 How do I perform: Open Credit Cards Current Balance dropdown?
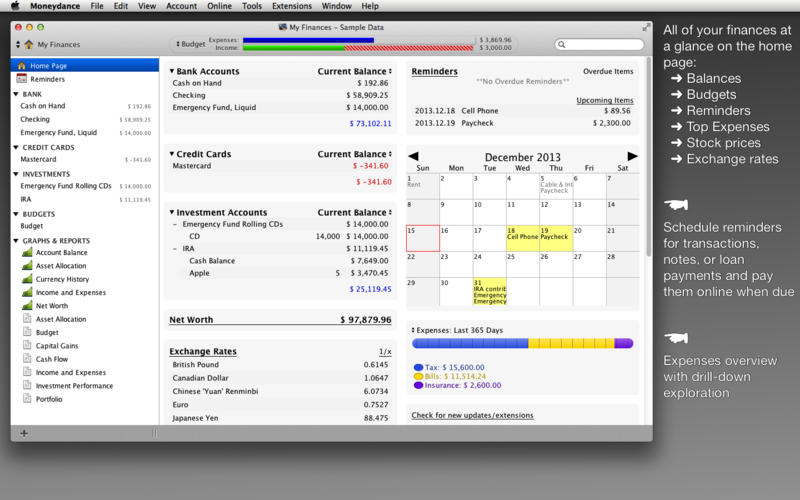tap(355, 154)
